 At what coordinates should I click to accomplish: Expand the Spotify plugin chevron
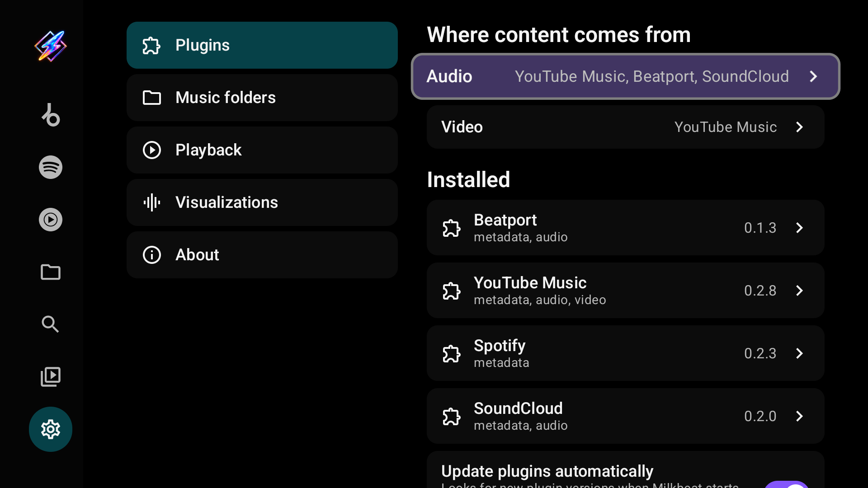pos(799,353)
